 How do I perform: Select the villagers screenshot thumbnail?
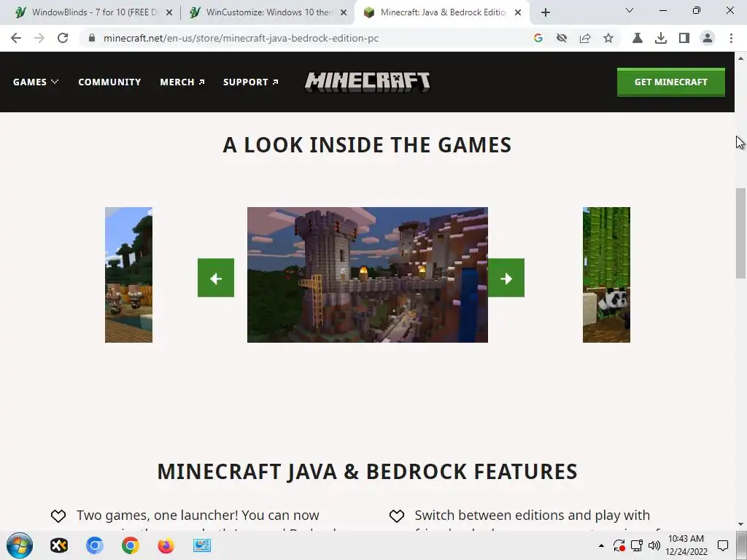coord(128,275)
